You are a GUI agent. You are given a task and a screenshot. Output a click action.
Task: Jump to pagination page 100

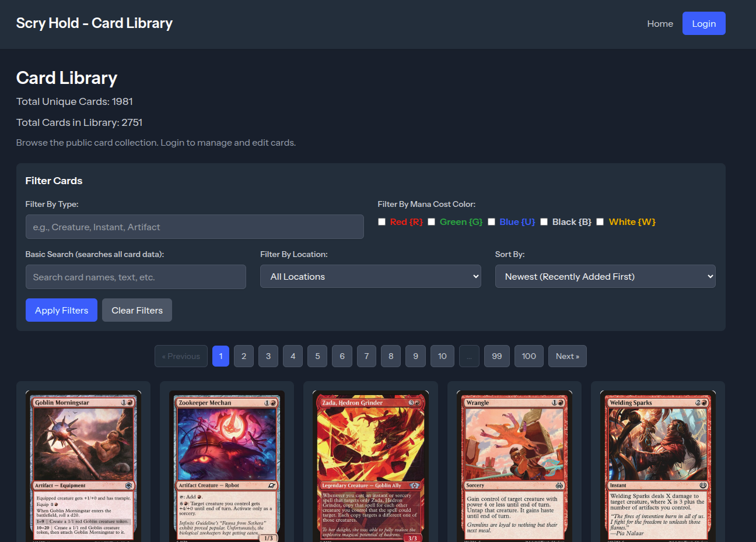529,356
